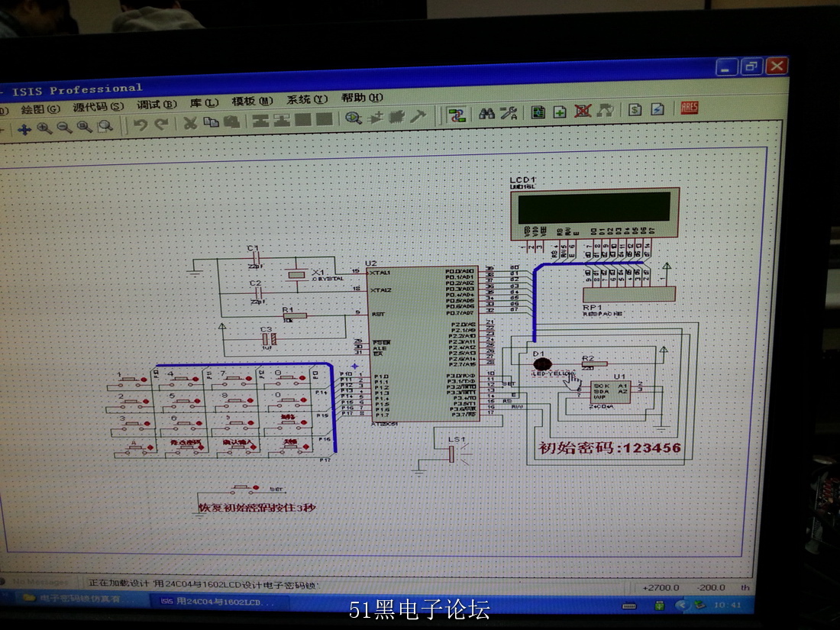Click the remove sheet red X icon
This screenshot has height=630, width=840.
click(583, 111)
